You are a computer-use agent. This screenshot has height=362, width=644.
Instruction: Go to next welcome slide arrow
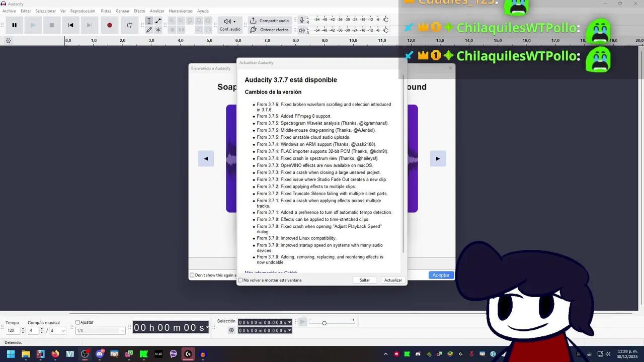tap(438, 158)
